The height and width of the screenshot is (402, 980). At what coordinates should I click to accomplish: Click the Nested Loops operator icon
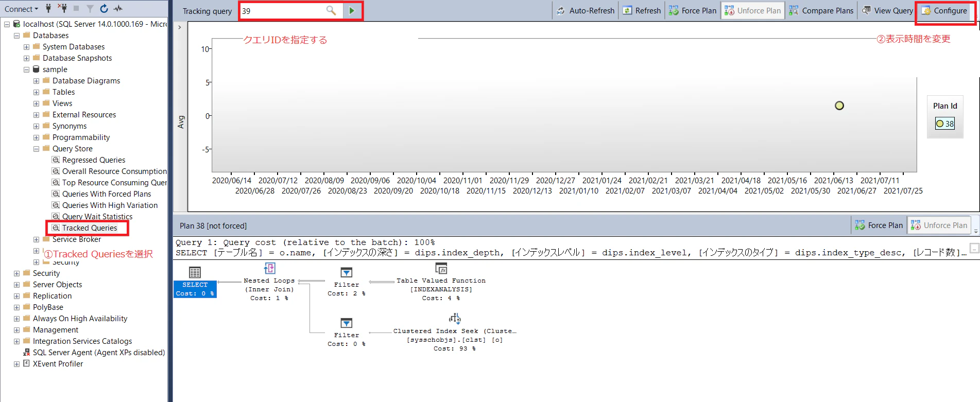[x=270, y=268]
